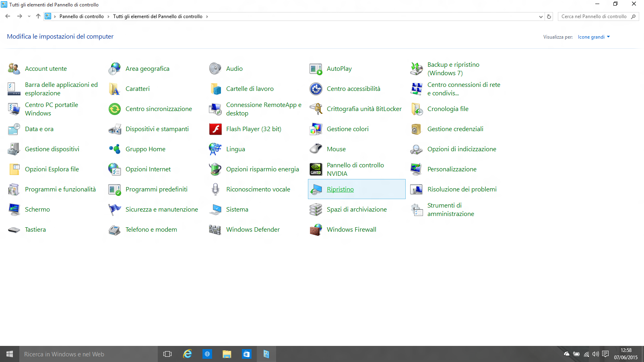
Task: Open Opzioni di indicizzazione link
Action: pos(462,149)
